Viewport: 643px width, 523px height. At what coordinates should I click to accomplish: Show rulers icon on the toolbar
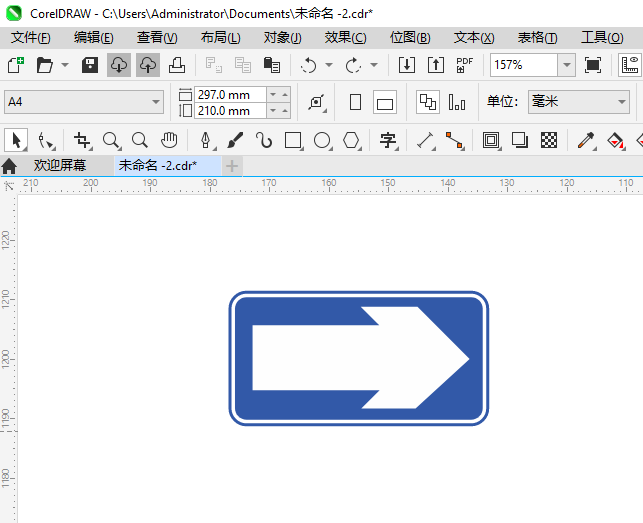[x=630, y=65]
